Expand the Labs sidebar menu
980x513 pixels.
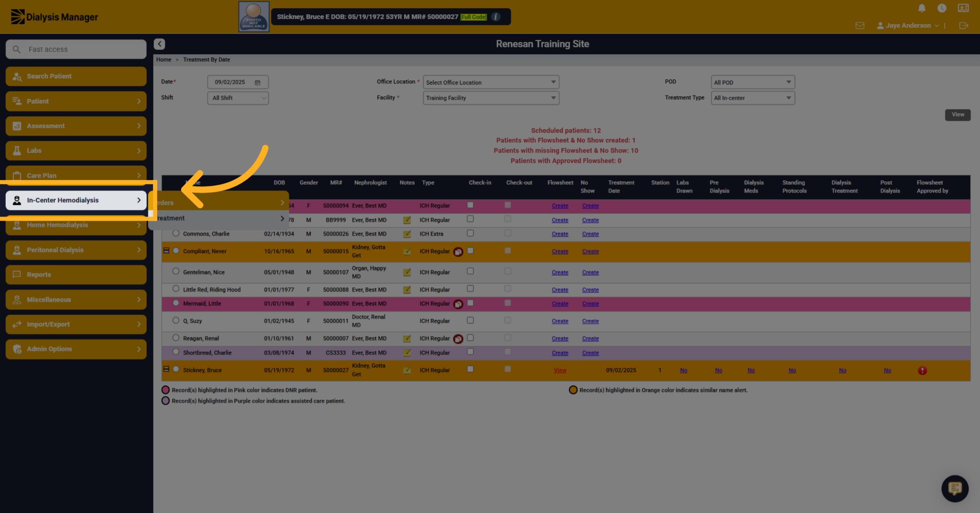coord(76,151)
